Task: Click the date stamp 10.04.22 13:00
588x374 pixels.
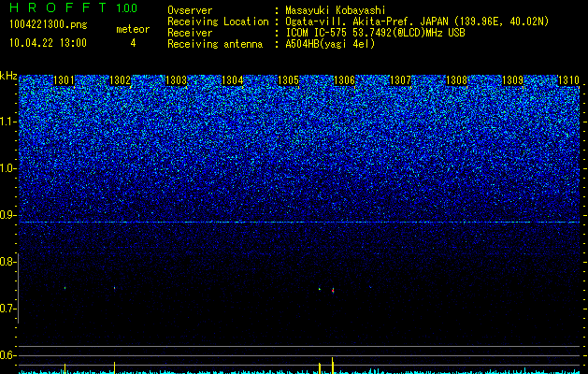Action: tap(48, 43)
